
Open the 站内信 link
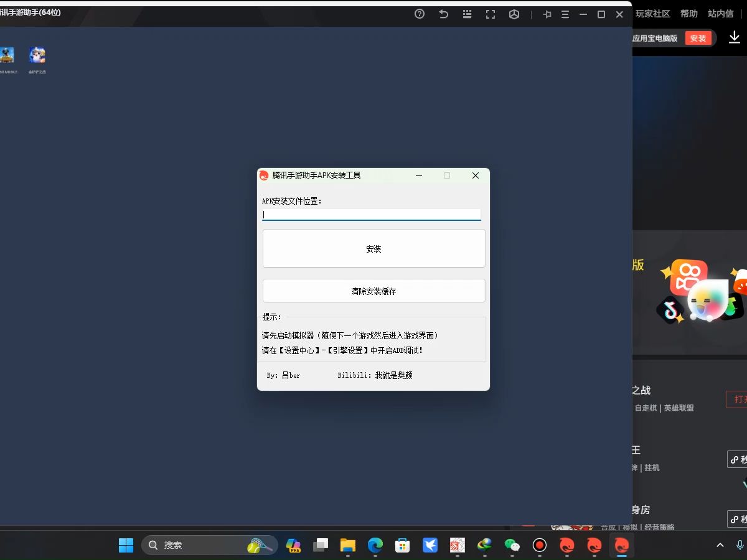click(721, 13)
